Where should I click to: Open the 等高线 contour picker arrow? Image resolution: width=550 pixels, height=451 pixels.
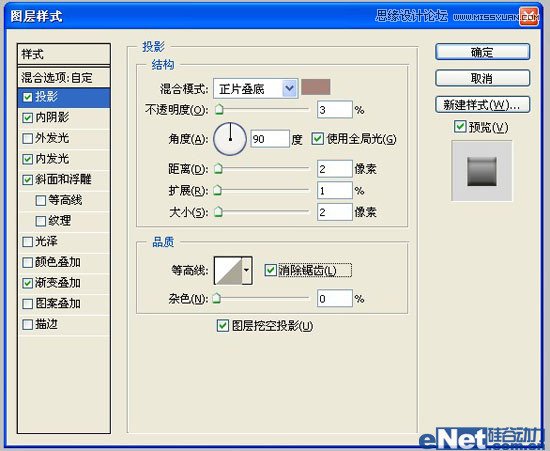[x=247, y=270]
